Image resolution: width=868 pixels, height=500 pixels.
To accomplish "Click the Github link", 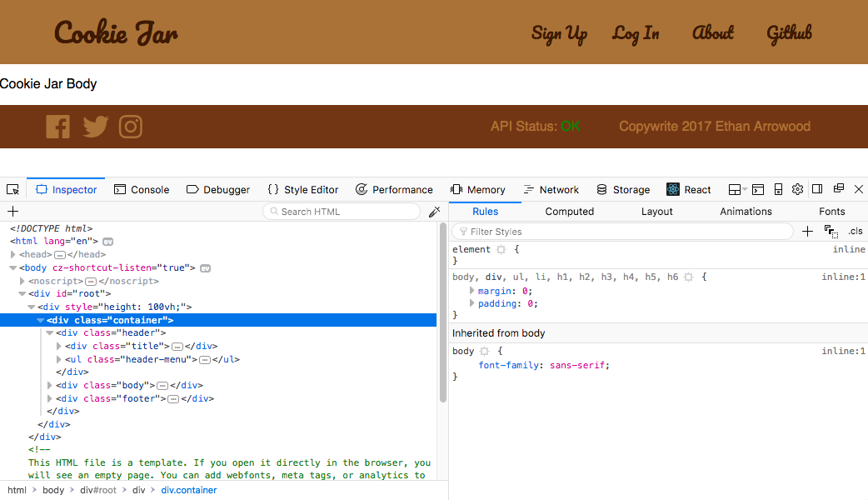I will pyautogui.click(x=790, y=33).
